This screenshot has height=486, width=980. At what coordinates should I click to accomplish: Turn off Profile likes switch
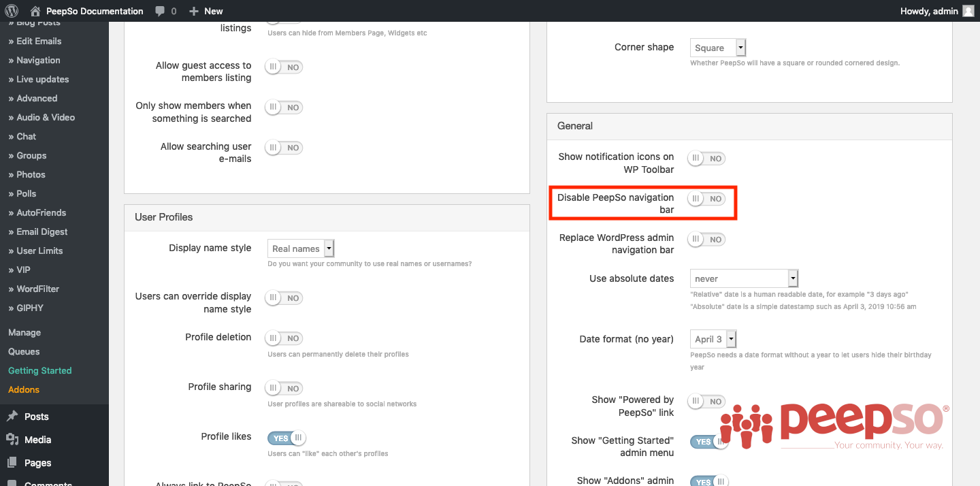(x=287, y=438)
